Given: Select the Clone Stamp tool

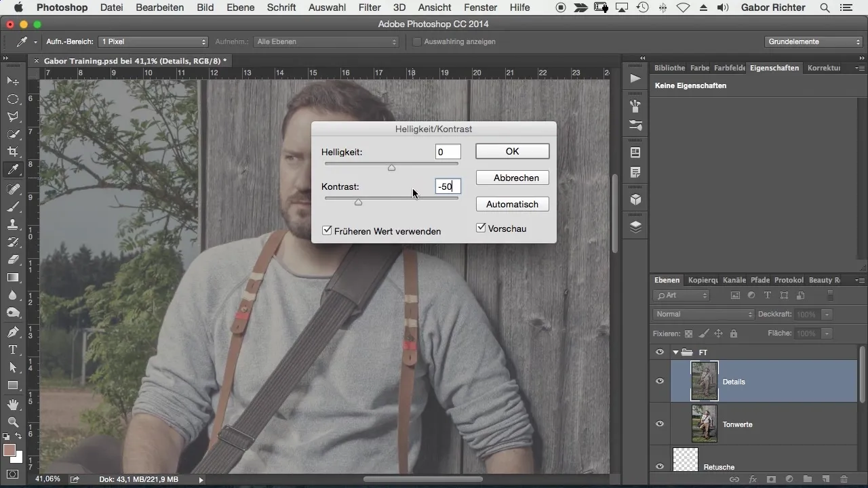Looking at the screenshot, I should (x=13, y=224).
